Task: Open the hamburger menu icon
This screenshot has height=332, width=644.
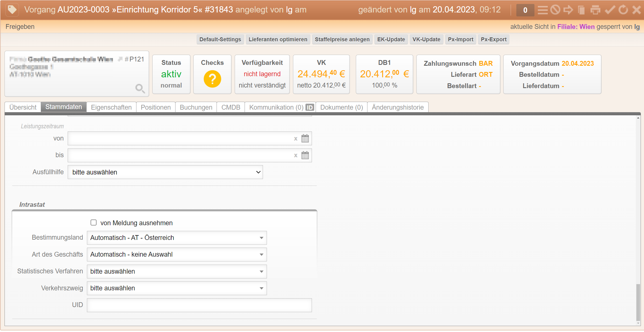Action: coord(542,10)
